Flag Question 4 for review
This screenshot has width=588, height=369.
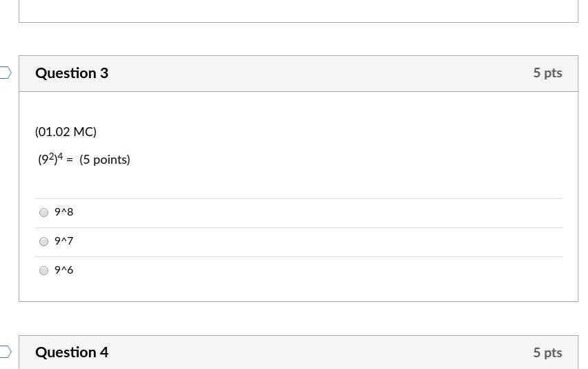[x=6, y=352]
